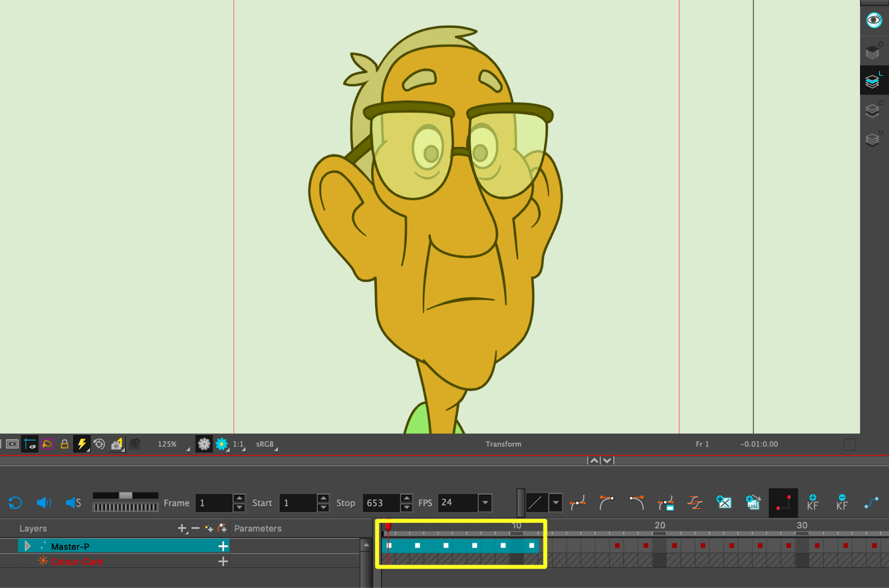Select the Line Art layer tab
The width and height of the screenshot is (889, 588).
(873, 81)
